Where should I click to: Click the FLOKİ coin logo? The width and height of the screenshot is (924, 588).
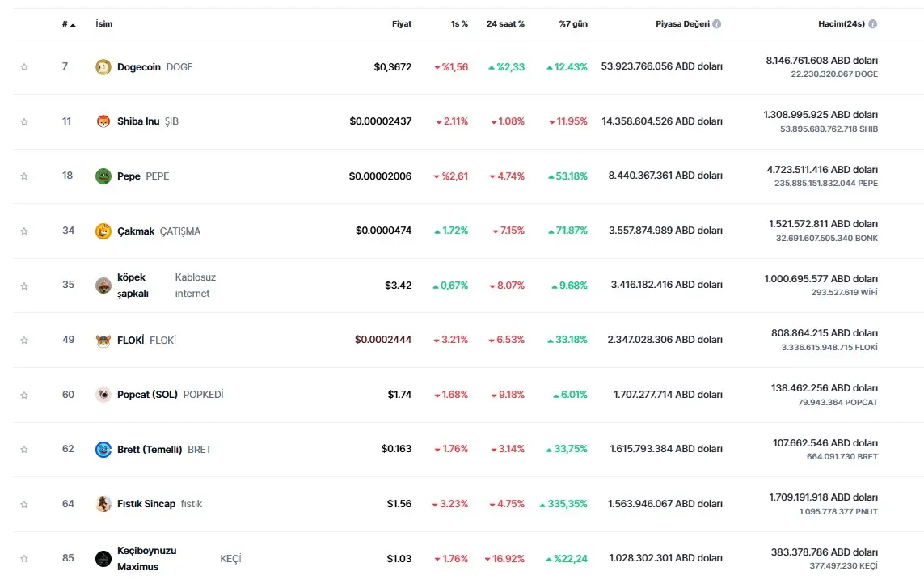click(103, 341)
